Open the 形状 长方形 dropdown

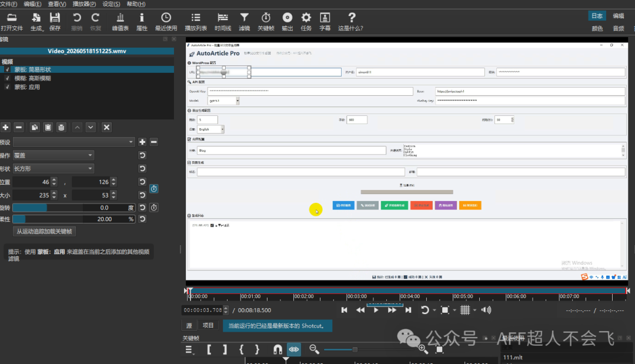tap(54, 168)
